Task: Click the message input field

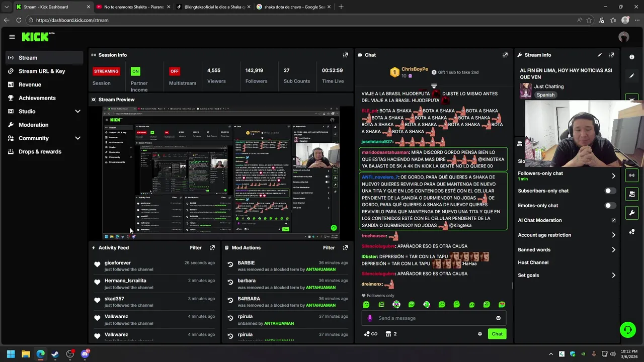Action: (x=434, y=318)
